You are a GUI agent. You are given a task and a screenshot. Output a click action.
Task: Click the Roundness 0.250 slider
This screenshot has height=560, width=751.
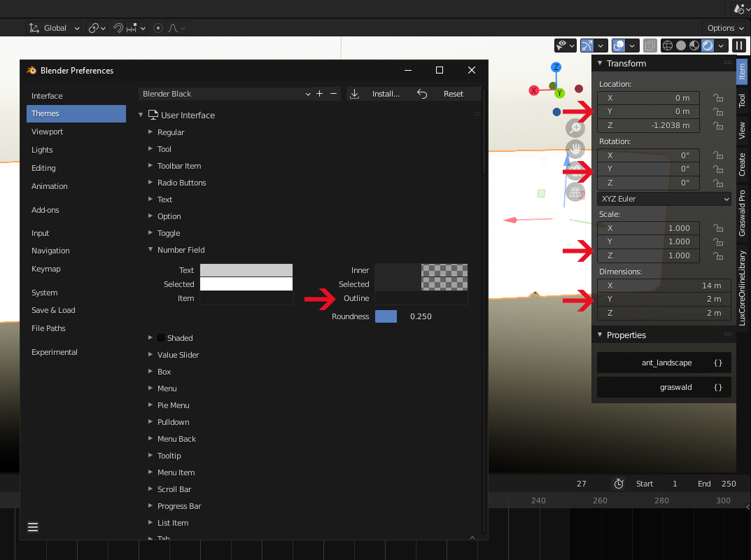[x=421, y=316]
